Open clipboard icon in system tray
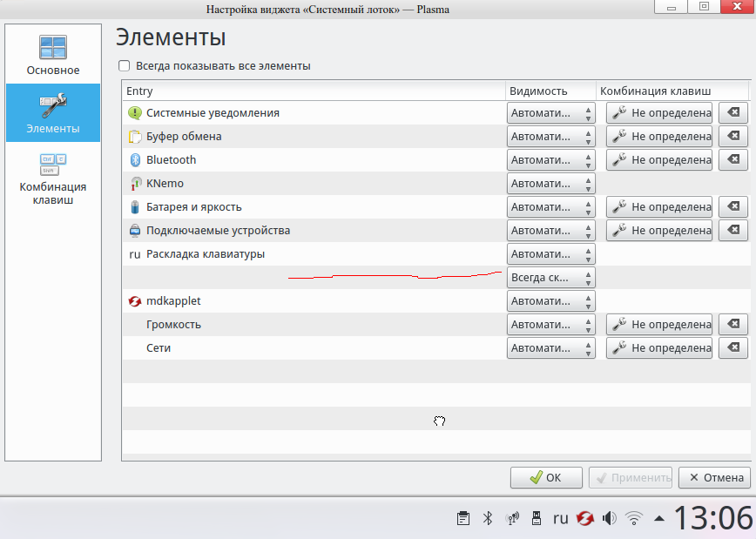This screenshot has height=539, width=756. point(462,518)
